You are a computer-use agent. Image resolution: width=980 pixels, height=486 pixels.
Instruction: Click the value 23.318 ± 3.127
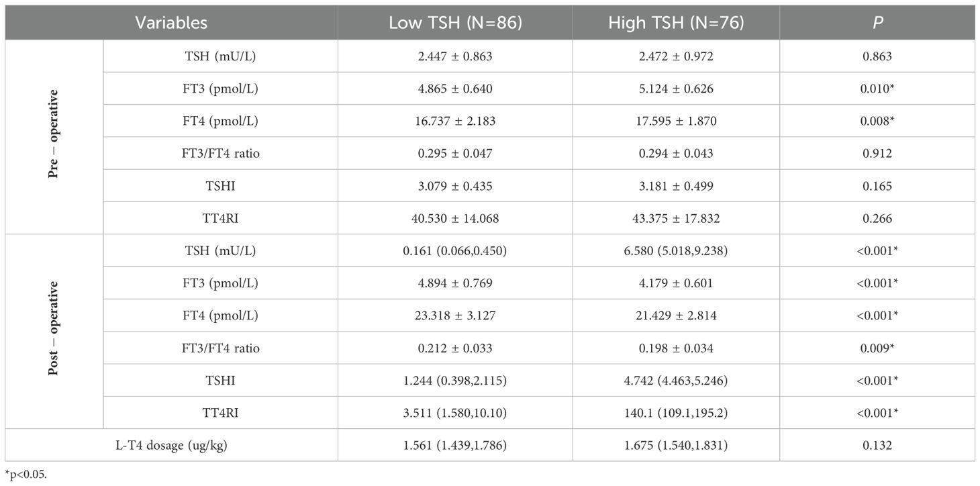455,315
